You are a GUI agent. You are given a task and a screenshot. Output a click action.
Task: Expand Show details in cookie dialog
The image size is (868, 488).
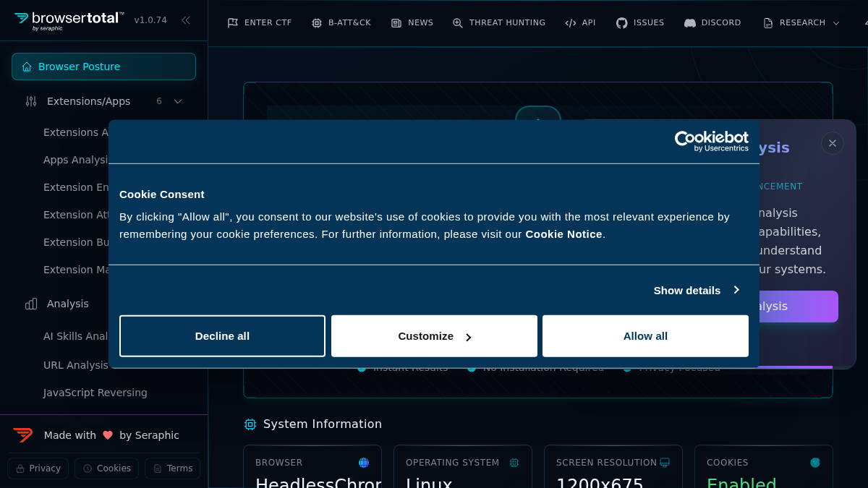click(697, 290)
